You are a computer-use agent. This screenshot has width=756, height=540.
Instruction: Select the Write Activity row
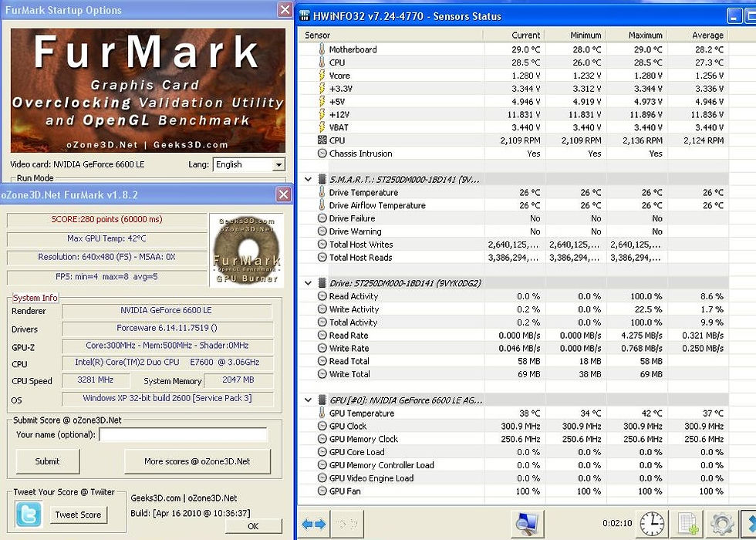[x=513, y=309]
